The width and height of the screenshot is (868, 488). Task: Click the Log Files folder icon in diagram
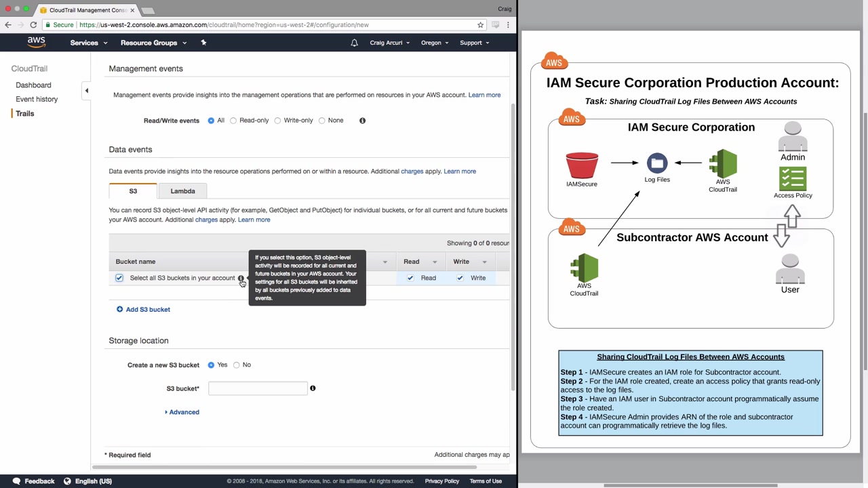click(657, 163)
